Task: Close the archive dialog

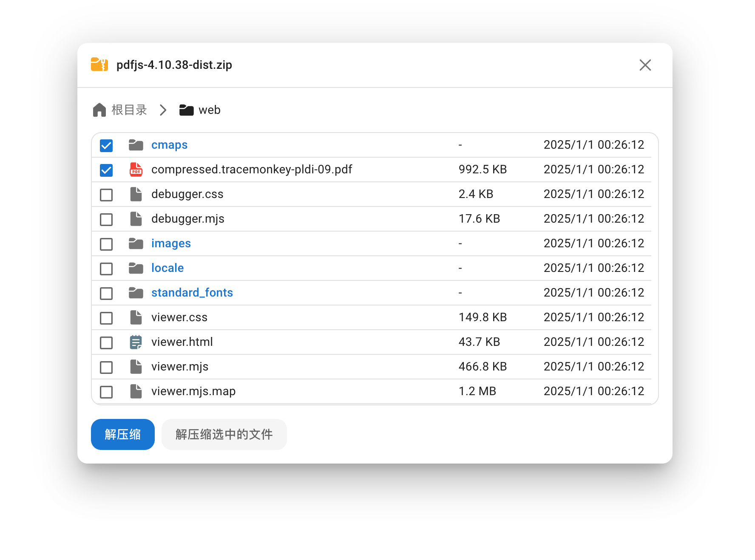Action: pos(645,65)
